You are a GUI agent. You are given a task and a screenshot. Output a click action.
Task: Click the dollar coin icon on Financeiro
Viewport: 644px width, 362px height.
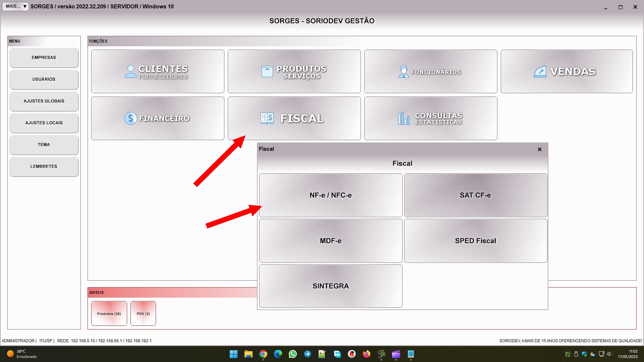click(130, 118)
